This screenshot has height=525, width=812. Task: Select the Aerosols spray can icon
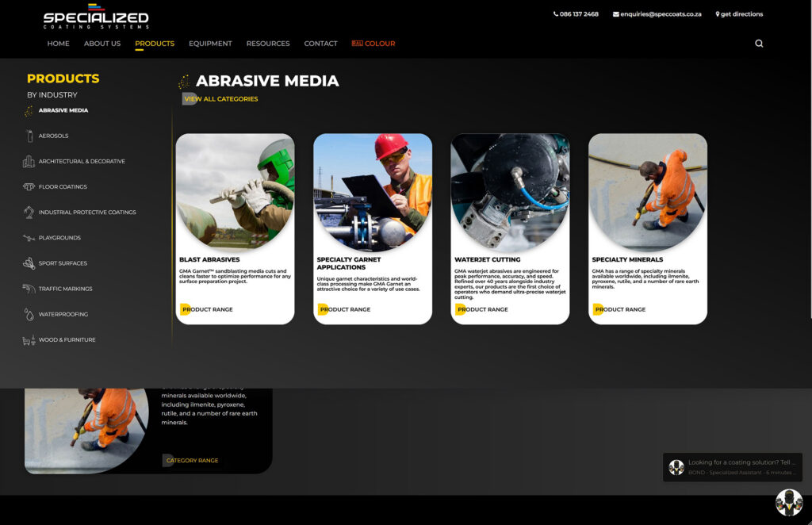coord(29,136)
